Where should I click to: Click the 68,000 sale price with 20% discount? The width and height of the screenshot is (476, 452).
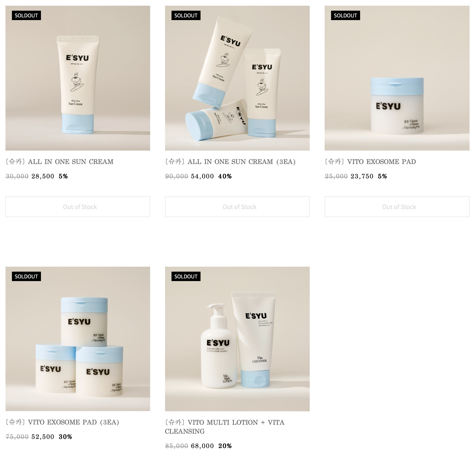pyautogui.click(x=202, y=446)
